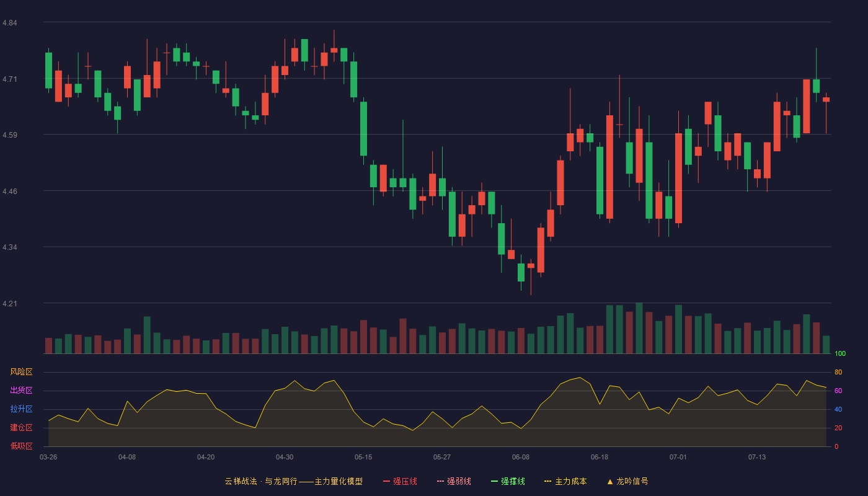Click the 云梯战法 · 与龙同行 model title
Viewport: 868px width, 496px height.
click(x=293, y=481)
